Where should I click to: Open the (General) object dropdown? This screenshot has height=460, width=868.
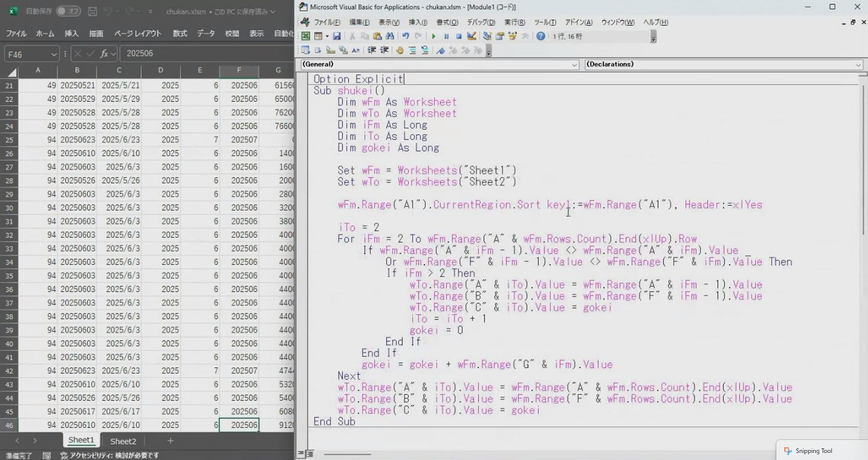point(574,64)
